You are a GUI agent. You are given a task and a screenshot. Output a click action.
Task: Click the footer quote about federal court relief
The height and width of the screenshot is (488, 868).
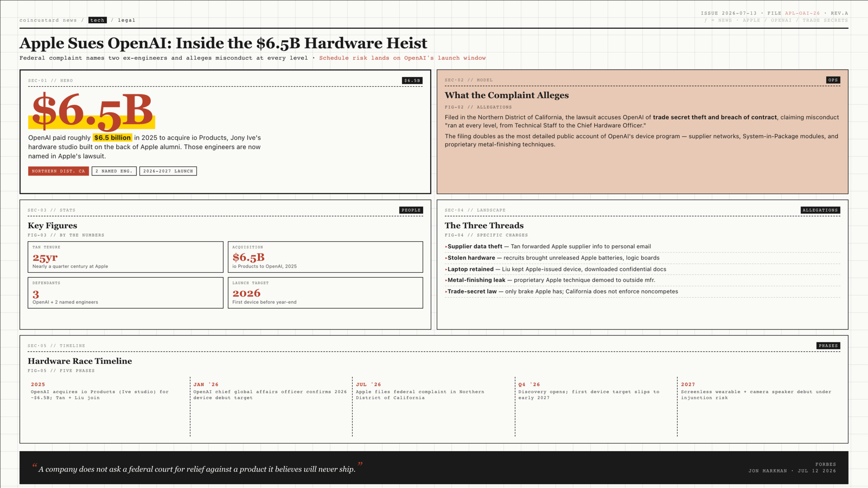coord(197,469)
